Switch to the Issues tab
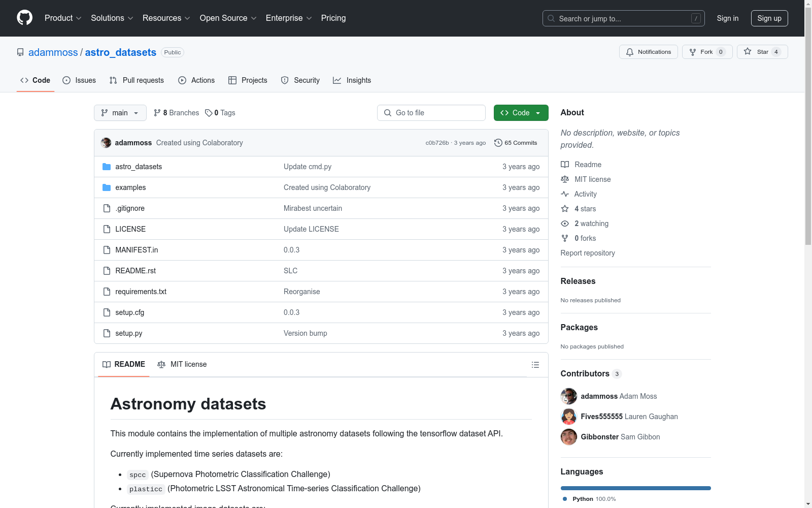Screen dimensions: 812x508 tap(79, 80)
